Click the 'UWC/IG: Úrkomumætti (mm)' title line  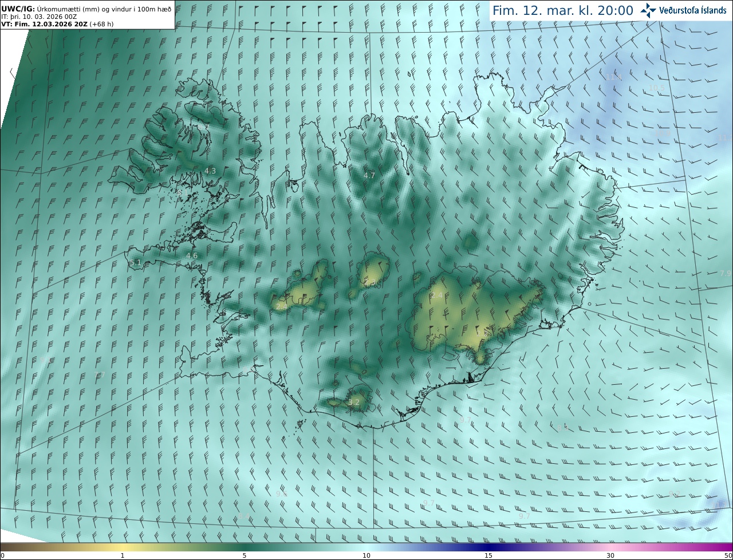(x=87, y=9)
